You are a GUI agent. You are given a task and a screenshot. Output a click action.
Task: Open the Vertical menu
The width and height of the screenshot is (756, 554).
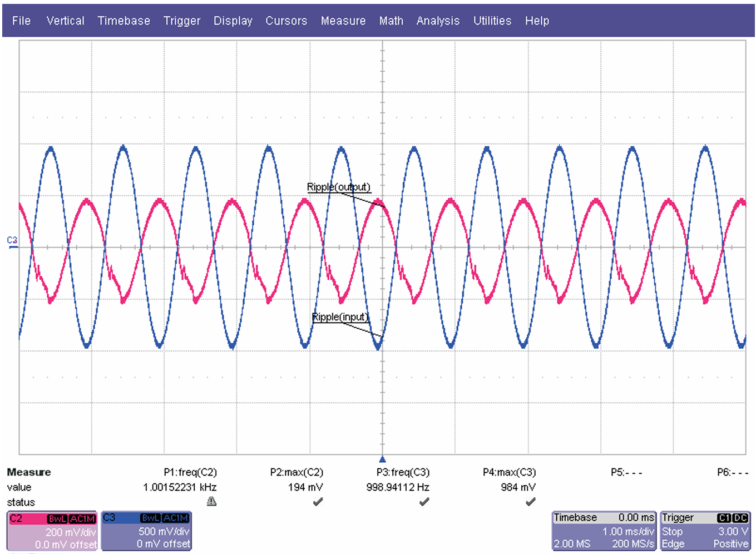click(65, 21)
